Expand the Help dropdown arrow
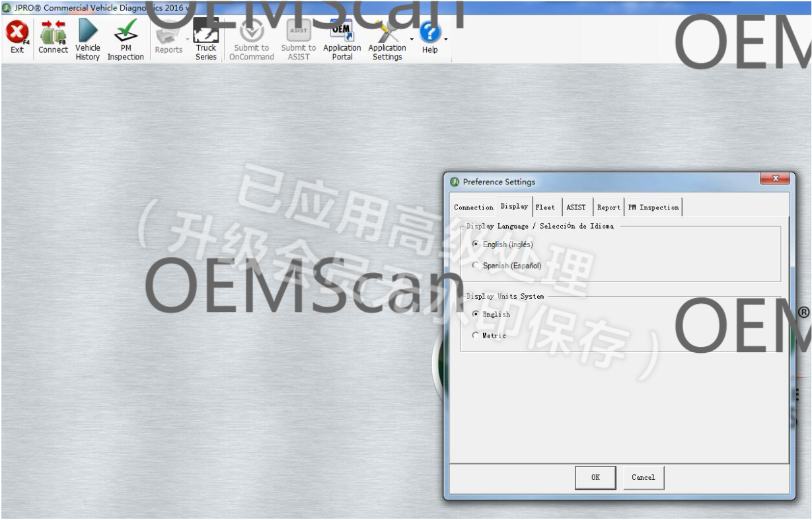This screenshot has width=812, height=520. point(446,39)
